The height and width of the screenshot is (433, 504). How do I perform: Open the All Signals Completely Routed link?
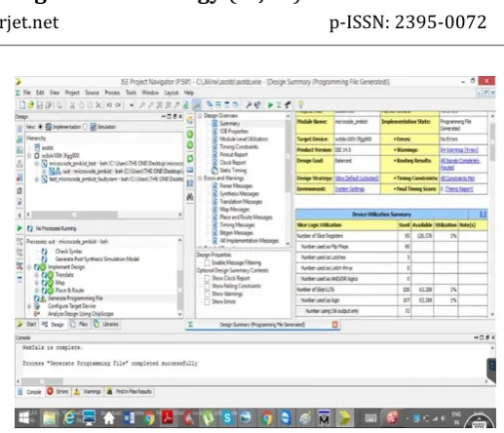click(460, 164)
